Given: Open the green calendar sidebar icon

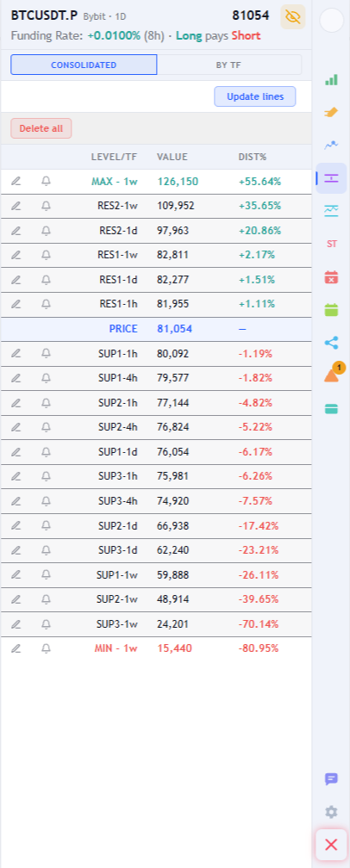Looking at the screenshot, I should 331,309.
